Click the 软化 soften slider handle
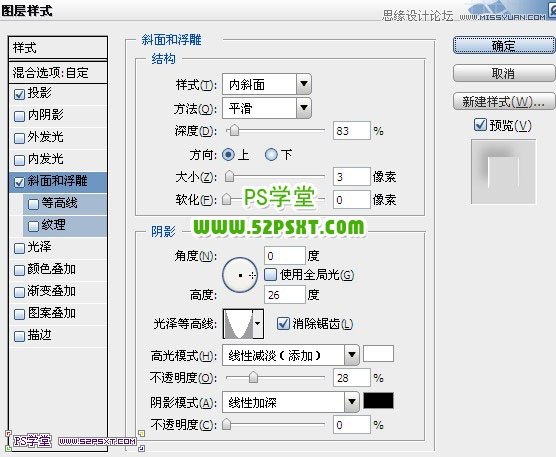This screenshot has width=556, height=457. coord(227,199)
